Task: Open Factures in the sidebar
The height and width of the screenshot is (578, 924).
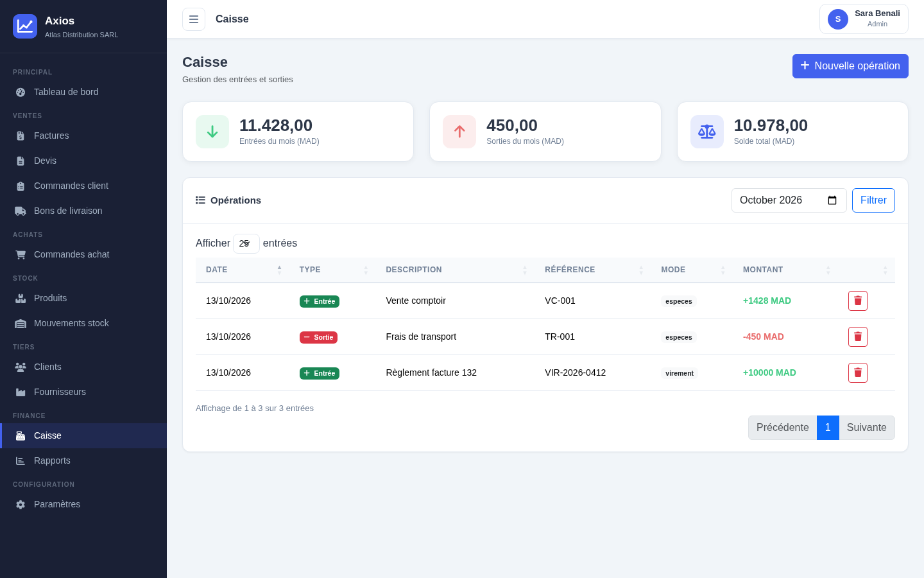Action: pyautogui.click(x=83, y=136)
